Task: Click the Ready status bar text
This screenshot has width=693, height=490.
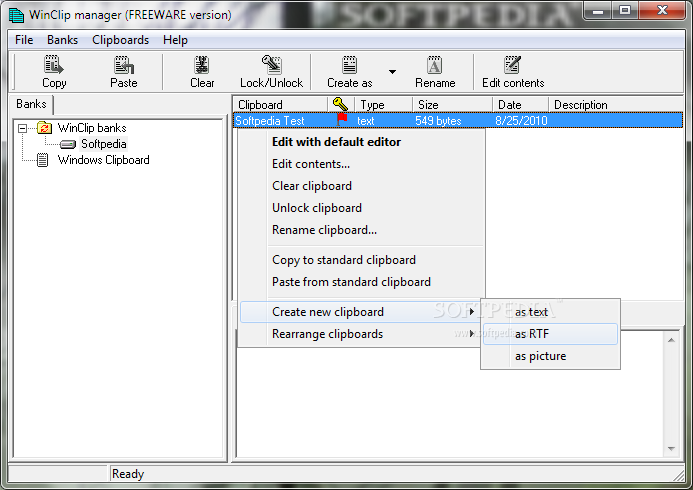Action: pos(128,474)
